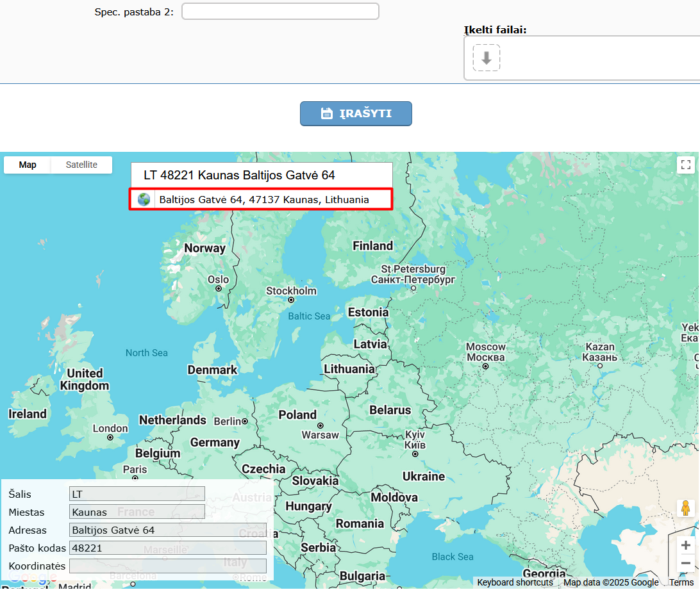The image size is (700, 590).
Task: Open the map Terms link
Action: point(681,582)
